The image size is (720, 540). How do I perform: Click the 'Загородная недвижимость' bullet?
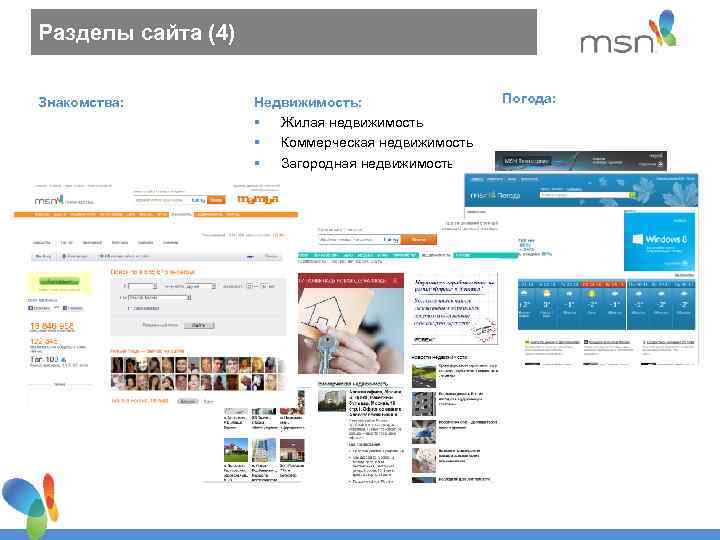click(x=366, y=163)
